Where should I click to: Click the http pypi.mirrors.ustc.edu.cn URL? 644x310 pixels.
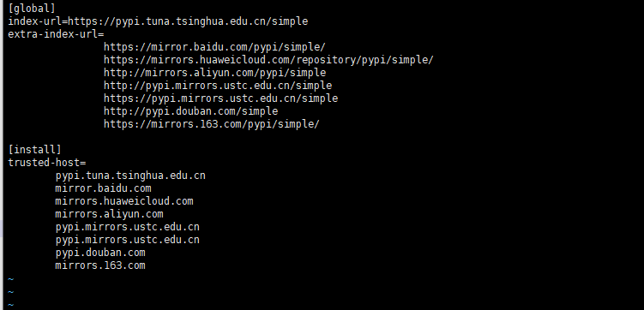click(218, 86)
